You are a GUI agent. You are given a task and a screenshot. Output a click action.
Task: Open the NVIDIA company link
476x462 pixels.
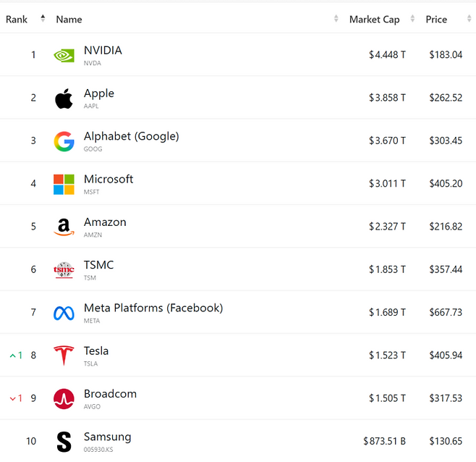coord(103,51)
